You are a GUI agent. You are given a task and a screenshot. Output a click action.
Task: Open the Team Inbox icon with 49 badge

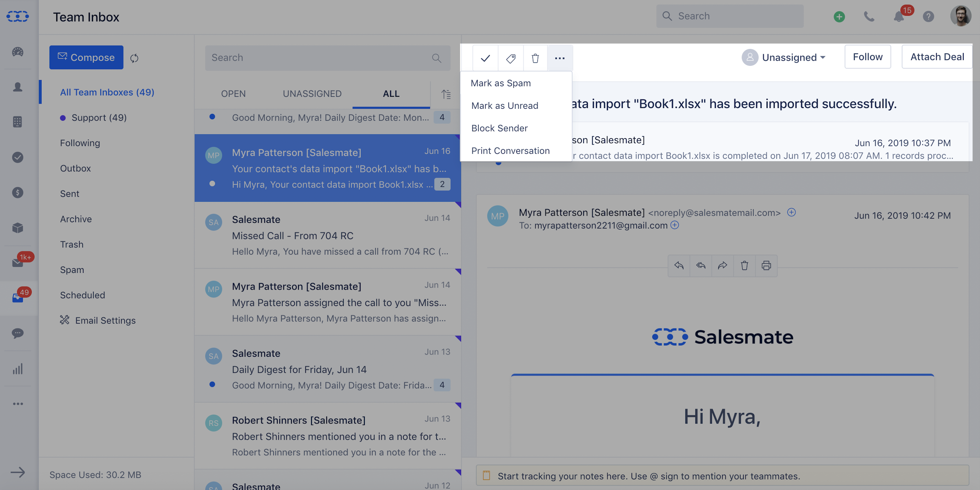17,298
